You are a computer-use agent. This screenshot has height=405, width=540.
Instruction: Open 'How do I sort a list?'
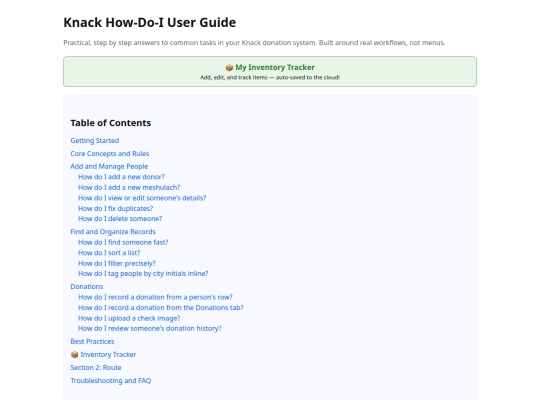109,253
